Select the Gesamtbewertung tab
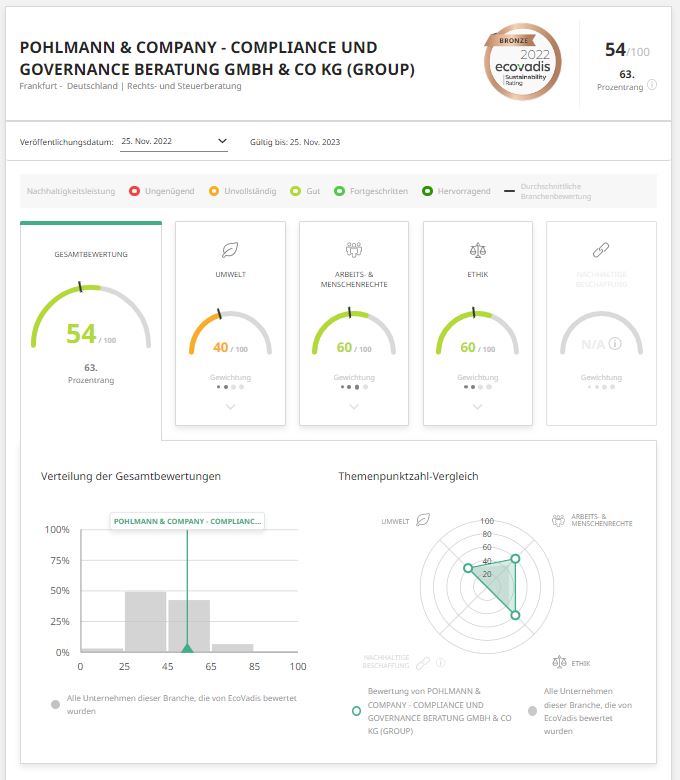This screenshot has width=680, height=780. point(91,330)
